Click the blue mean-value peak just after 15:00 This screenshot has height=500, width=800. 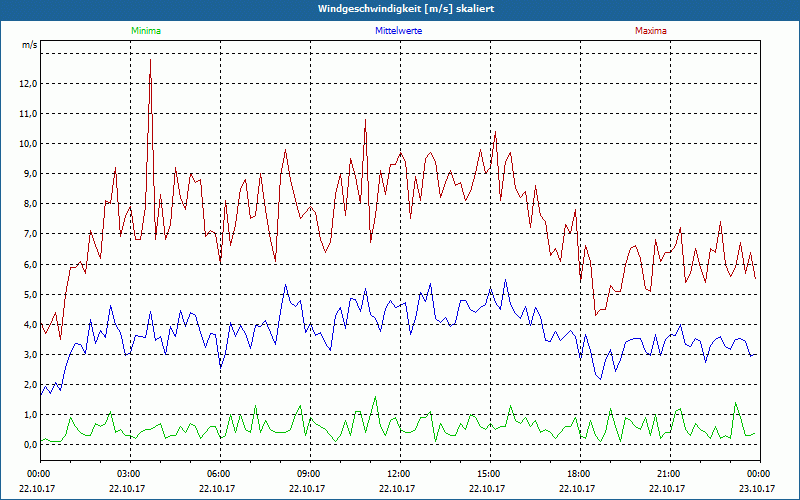coord(505,280)
